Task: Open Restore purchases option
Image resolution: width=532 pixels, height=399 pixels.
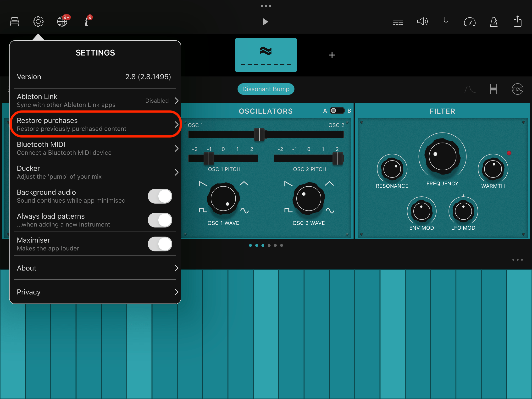Action: click(x=95, y=124)
